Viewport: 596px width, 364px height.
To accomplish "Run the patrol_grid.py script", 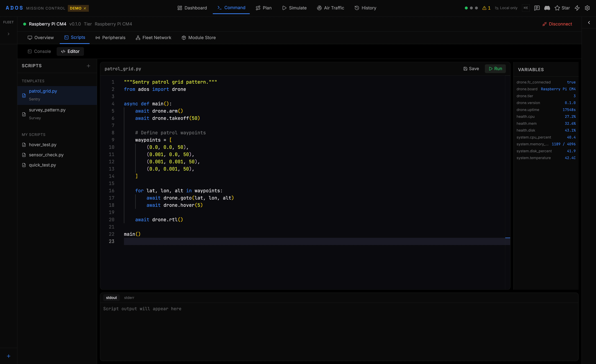I will point(495,69).
